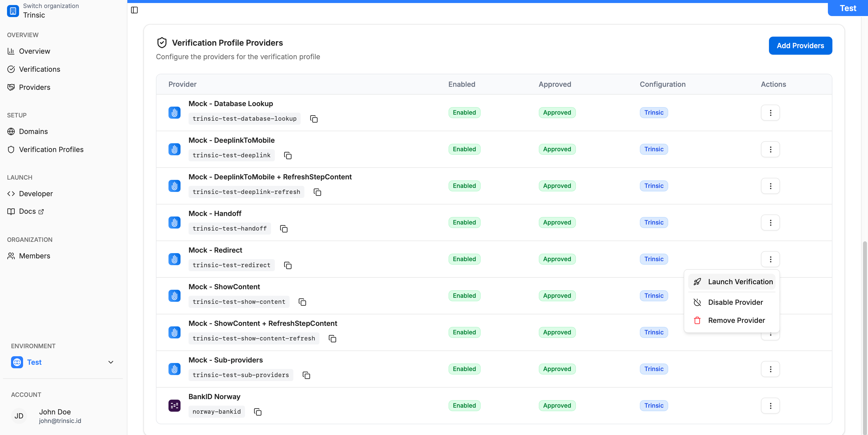Copy the trinsic-test-sub-providers identifier

(x=306, y=375)
